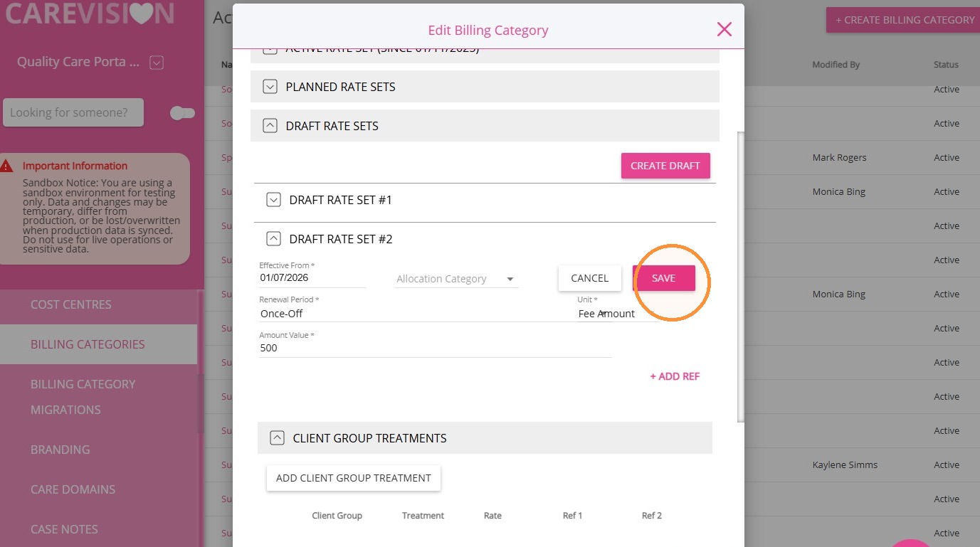Click the Treatment column header
Viewport: 980px width, 547px height.
(x=423, y=516)
